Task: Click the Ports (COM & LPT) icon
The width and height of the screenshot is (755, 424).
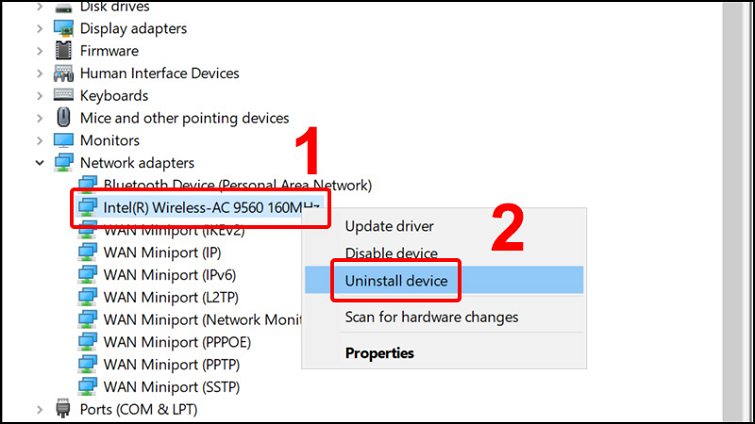Action: point(63,409)
